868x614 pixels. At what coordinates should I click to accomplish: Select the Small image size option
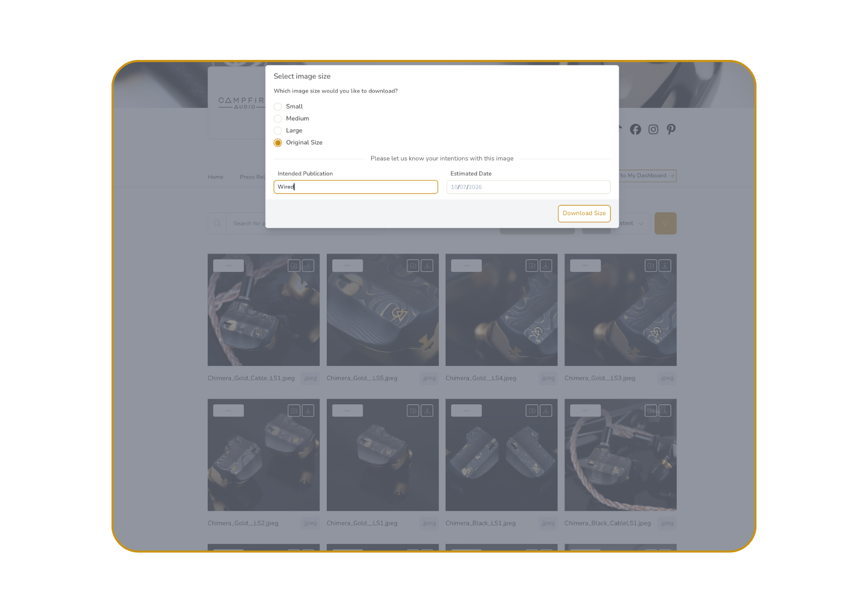[x=278, y=107]
